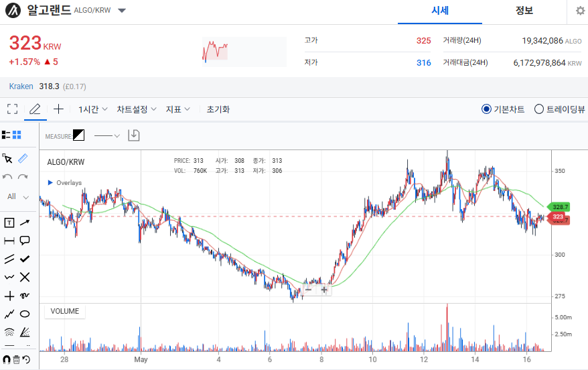The height and width of the screenshot is (370, 588).
Task: Open the 차트설정 dropdown
Action: (137, 109)
